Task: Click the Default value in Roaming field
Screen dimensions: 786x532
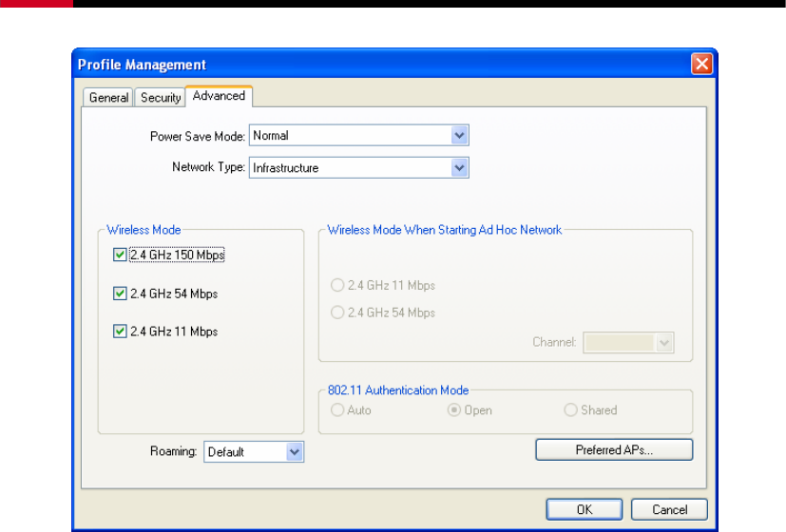Action: point(225,452)
